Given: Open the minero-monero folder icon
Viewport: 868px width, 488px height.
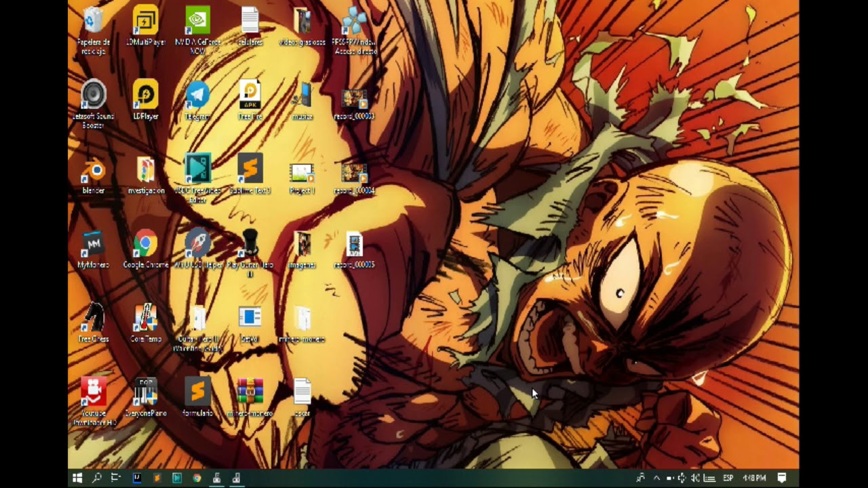Looking at the screenshot, I should (302, 324).
